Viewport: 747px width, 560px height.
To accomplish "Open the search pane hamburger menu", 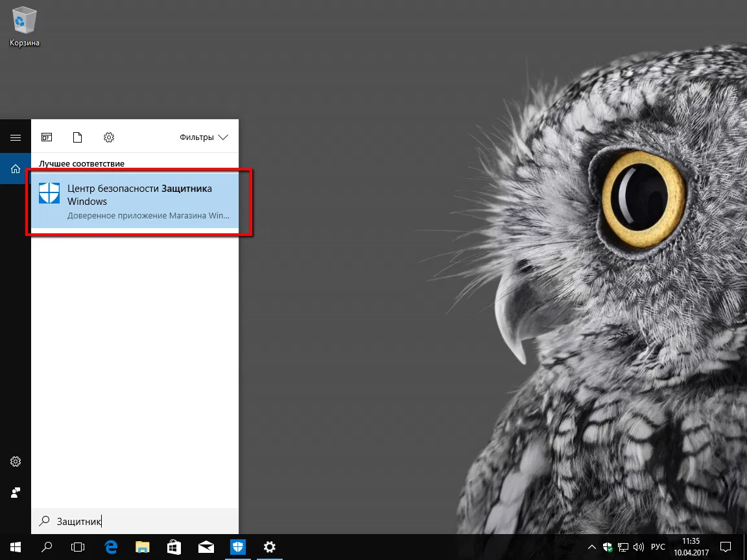I will pos(15,137).
